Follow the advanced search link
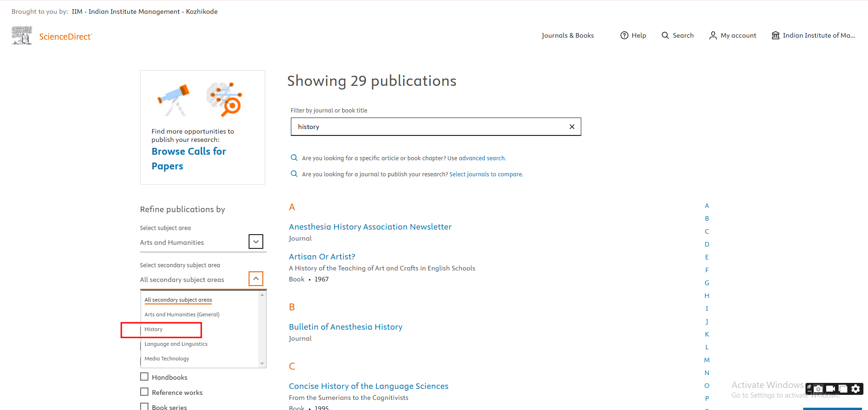The height and width of the screenshot is (410, 868). pyautogui.click(x=481, y=158)
